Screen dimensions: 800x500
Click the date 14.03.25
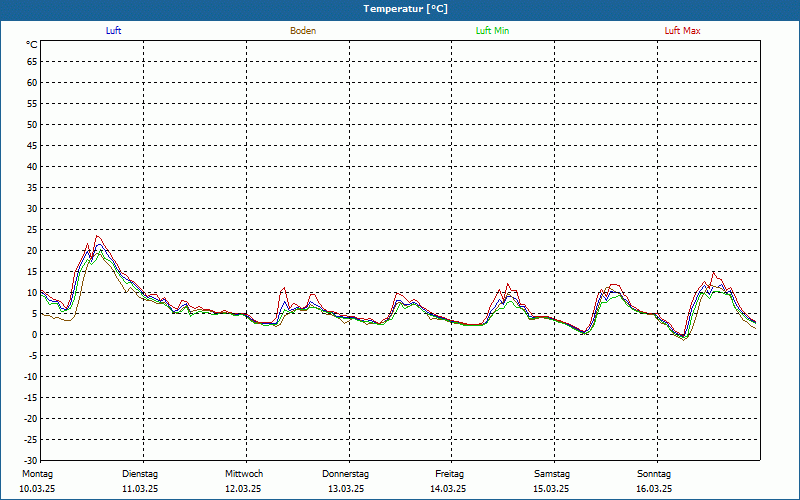448,489
